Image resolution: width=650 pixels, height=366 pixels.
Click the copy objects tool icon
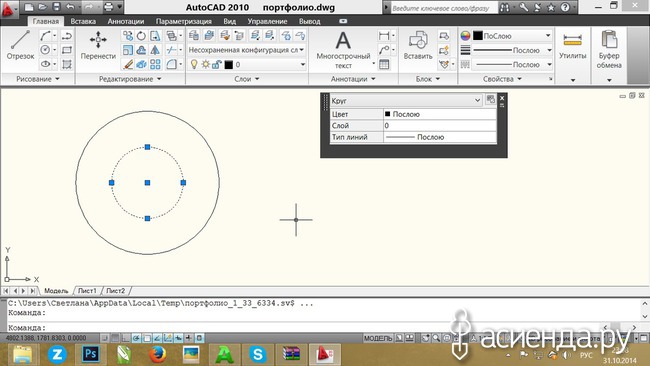coord(128,36)
